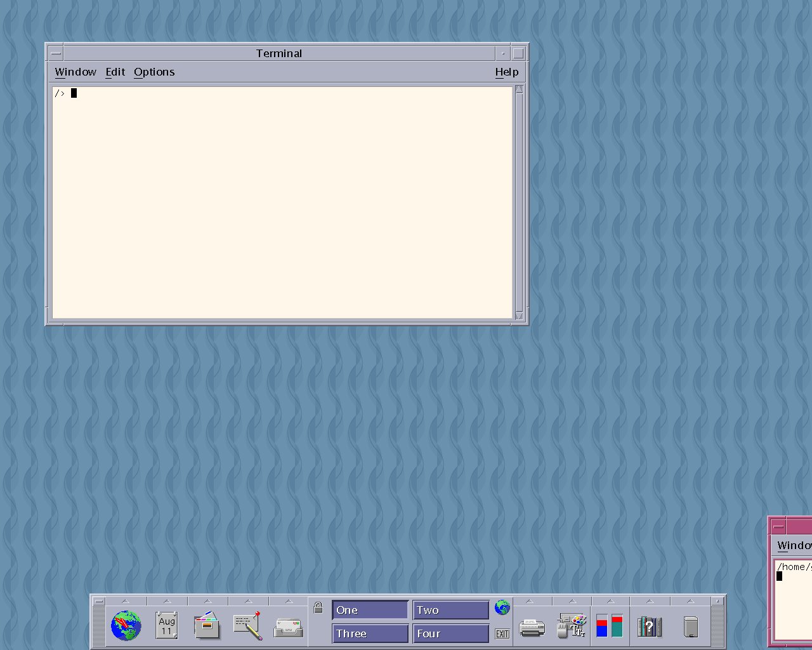812x650 pixels.
Task: Open the Style Manager icon
Action: 571,626
